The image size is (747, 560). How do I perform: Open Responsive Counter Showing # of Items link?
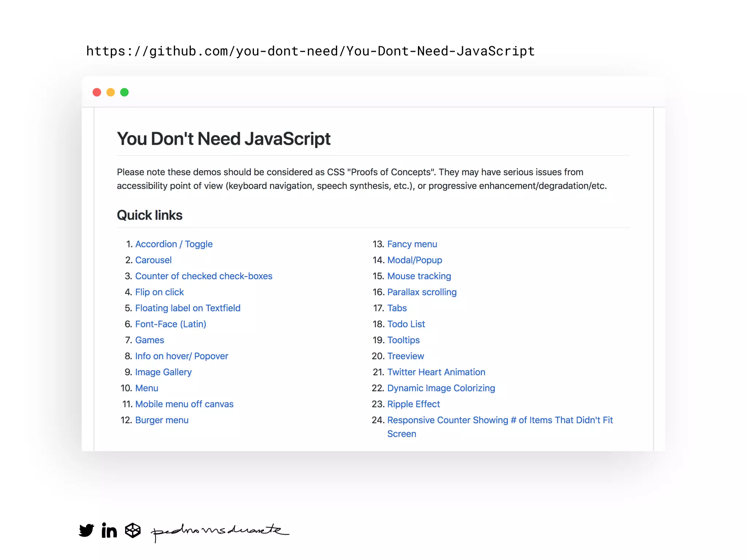coord(500,427)
